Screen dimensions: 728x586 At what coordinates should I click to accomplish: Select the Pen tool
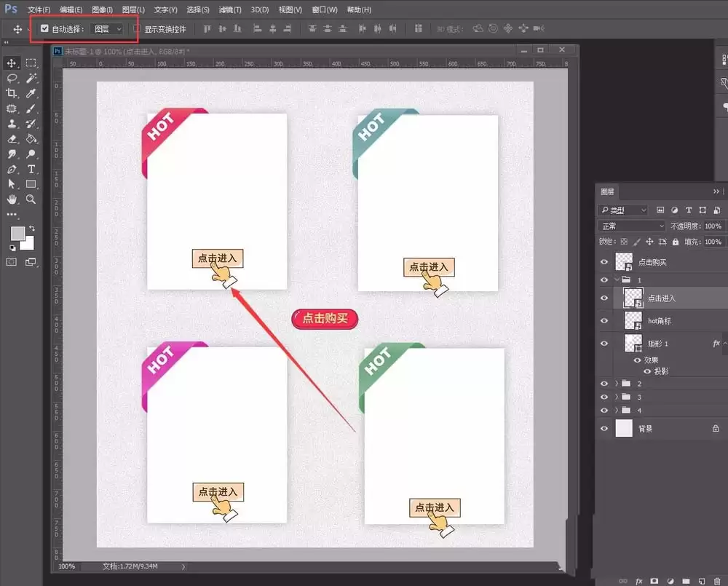point(12,169)
